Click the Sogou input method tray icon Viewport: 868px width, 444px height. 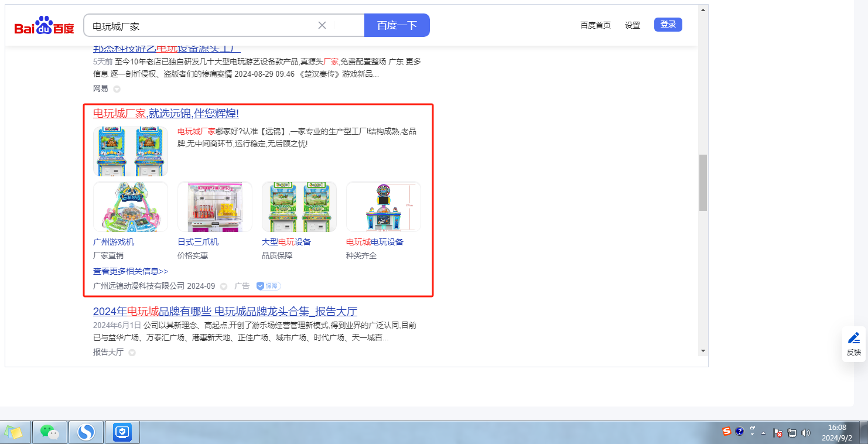(727, 432)
